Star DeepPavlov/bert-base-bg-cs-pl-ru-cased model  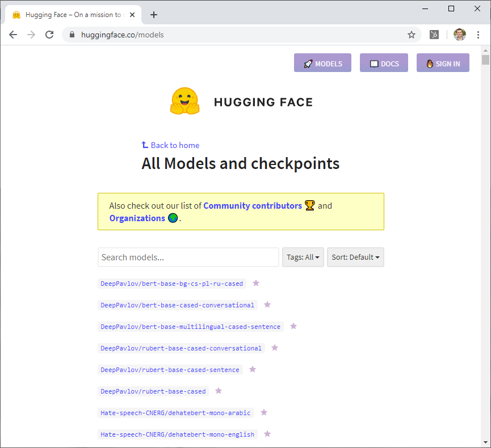[256, 283]
